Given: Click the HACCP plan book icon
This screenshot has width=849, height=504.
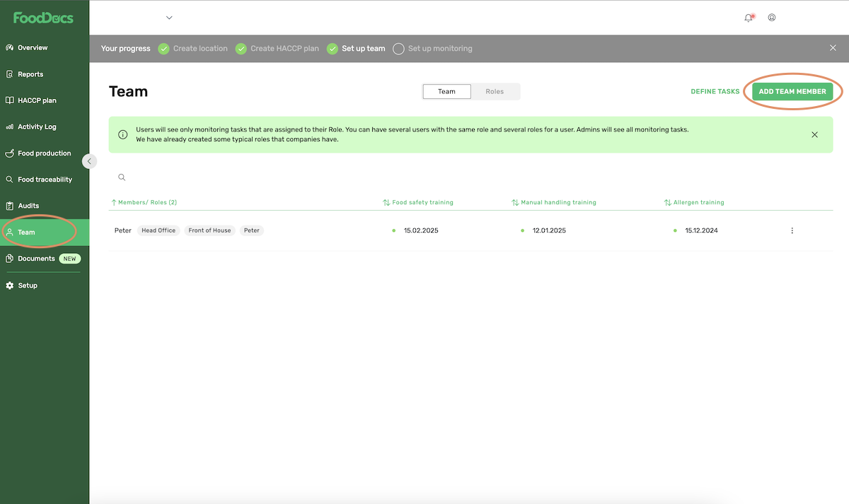Looking at the screenshot, I should click(9, 100).
